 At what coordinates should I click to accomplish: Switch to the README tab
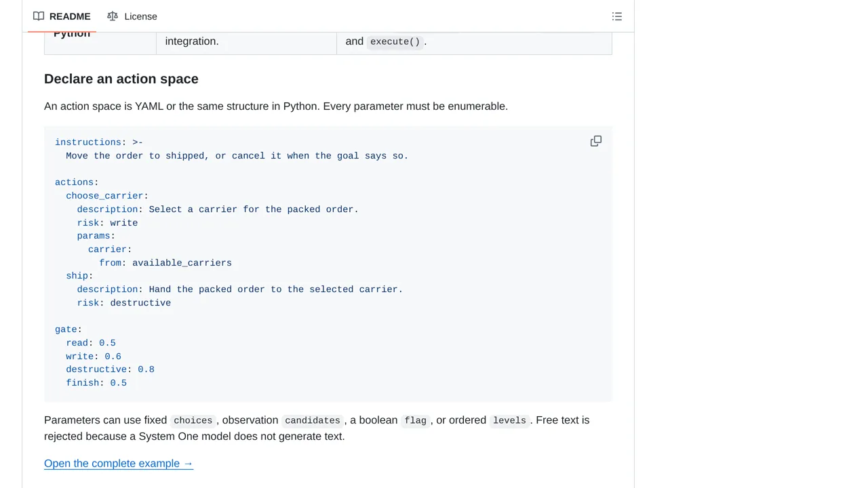pos(62,16)
